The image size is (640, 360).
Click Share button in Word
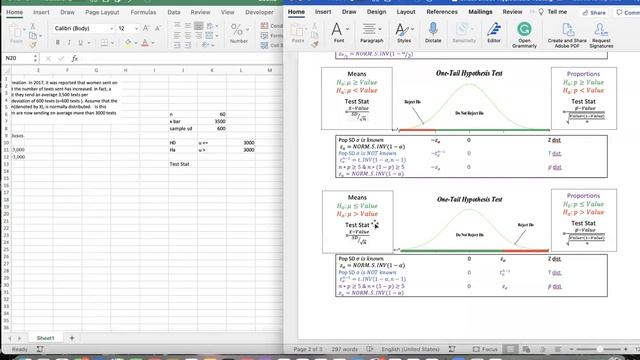pyautogui.click(x=594, y=13)
